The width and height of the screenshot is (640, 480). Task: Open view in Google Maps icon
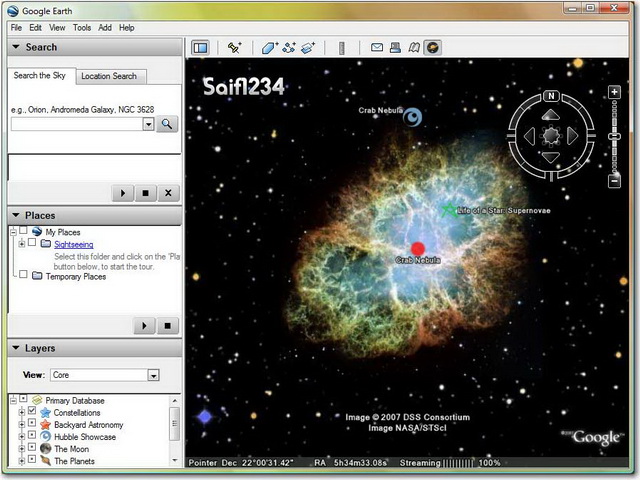(414, 48)
